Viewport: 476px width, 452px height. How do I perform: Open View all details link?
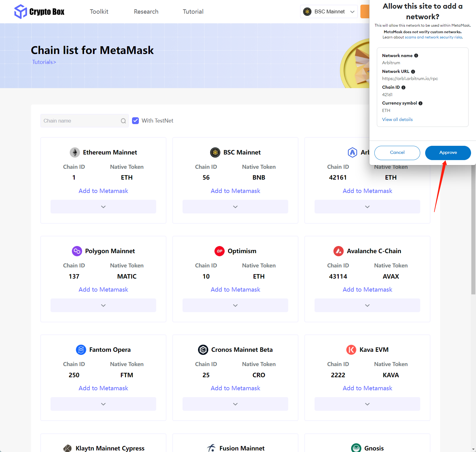(397, 119)
